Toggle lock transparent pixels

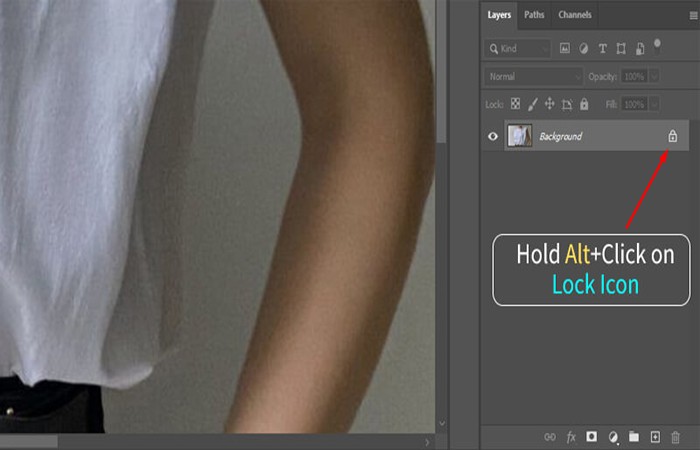click(515, 104)
